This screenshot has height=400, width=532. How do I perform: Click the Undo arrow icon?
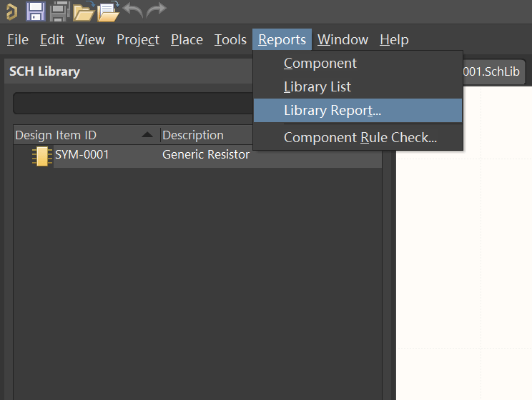(x=132, y=11)
